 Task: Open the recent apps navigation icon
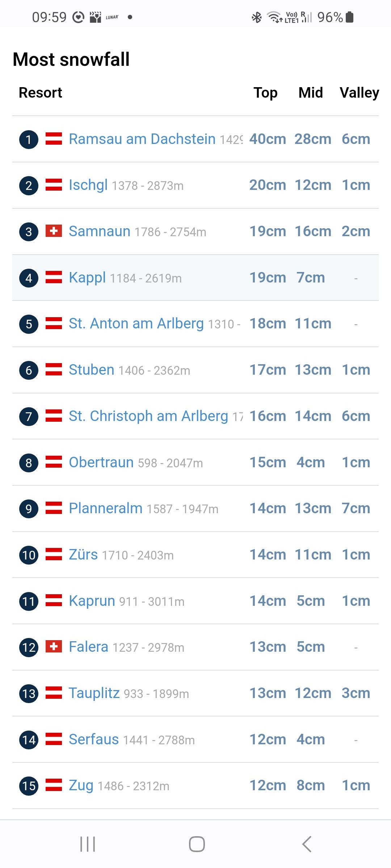coord(88,844)
